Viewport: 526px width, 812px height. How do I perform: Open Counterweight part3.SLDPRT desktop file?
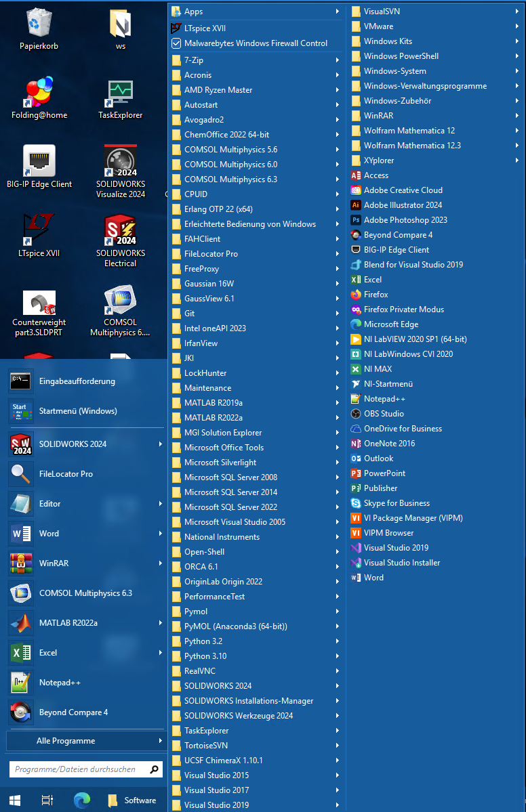point(39,314)
